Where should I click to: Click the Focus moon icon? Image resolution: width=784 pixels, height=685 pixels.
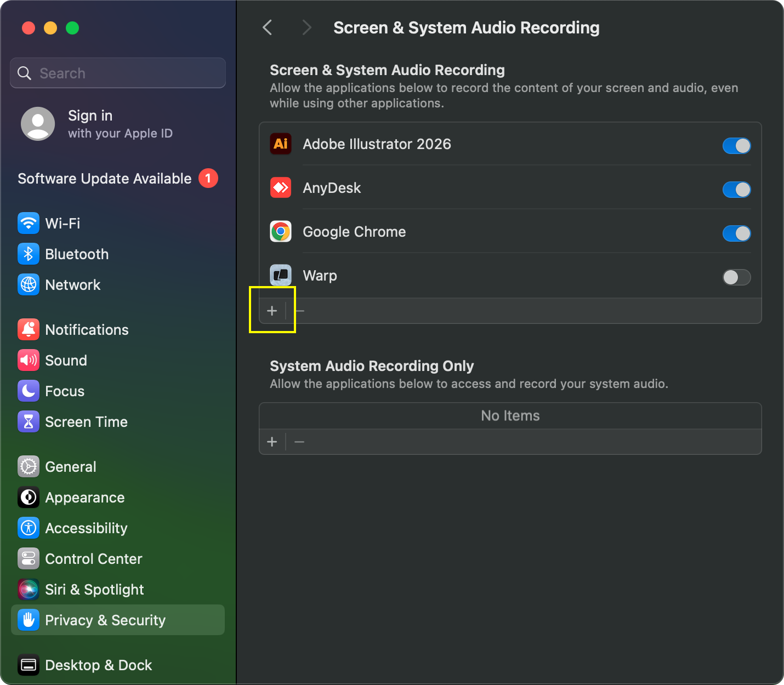click(29, 391)
